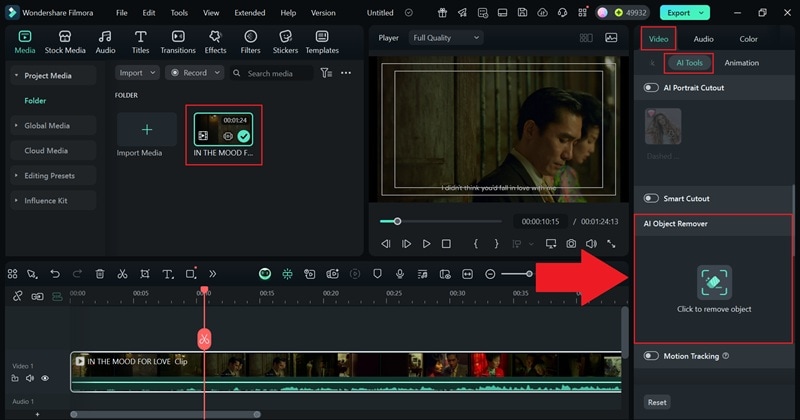Open the more options ellipsis in media panel
The width and height of the screenshot is (800, 420).
[346, 73]
